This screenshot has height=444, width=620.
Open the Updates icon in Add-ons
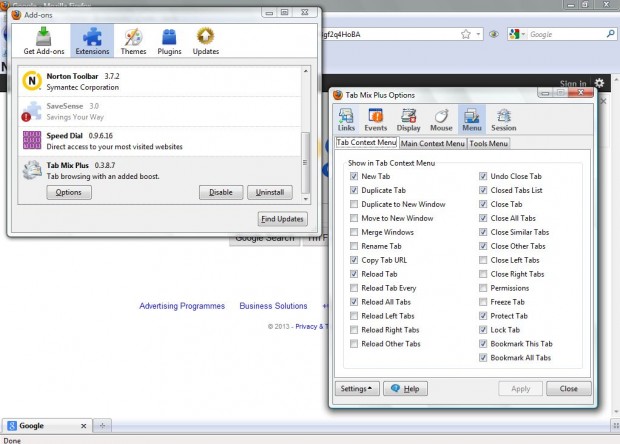[206, 36]
